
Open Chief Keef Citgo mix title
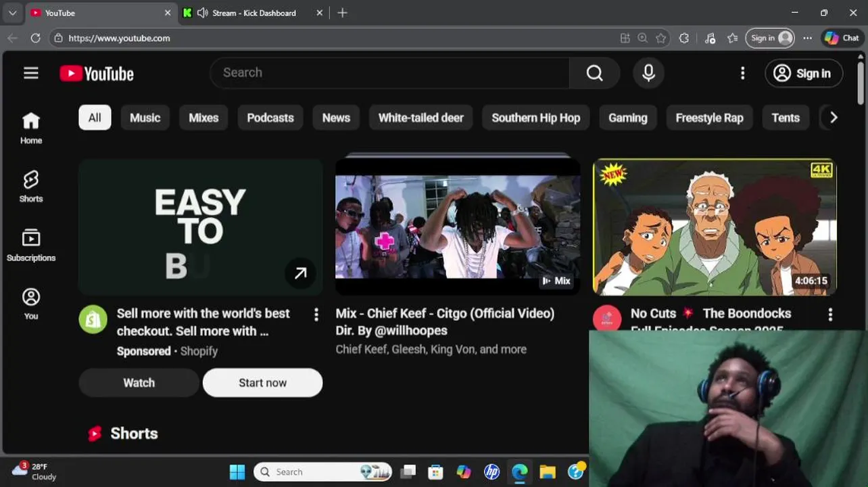[x=445, y=322]
